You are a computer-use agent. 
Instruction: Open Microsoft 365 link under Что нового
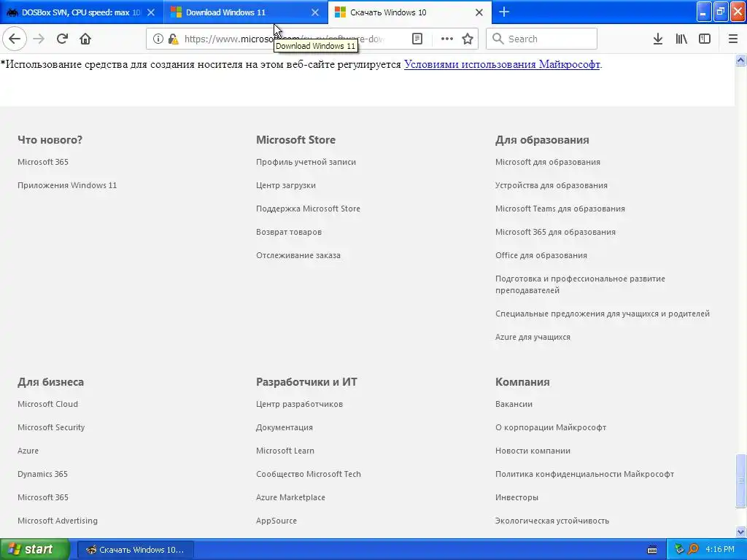[x=43, y=162]
